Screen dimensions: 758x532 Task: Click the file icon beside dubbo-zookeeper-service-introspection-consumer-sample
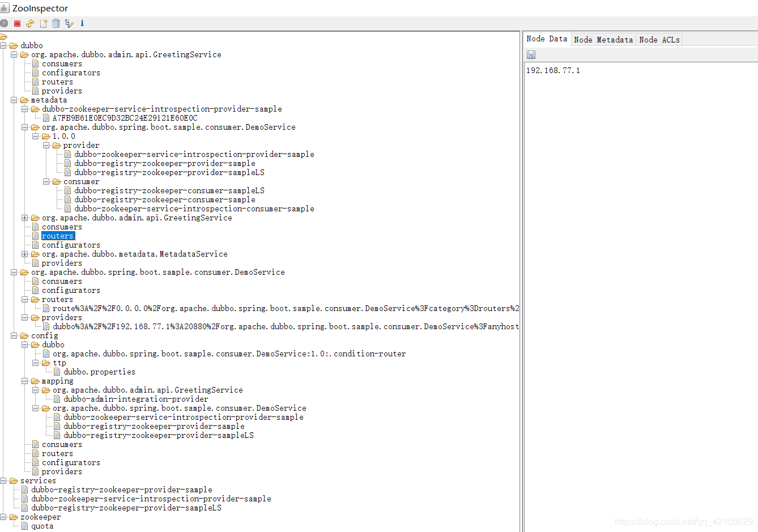point(68,208)
